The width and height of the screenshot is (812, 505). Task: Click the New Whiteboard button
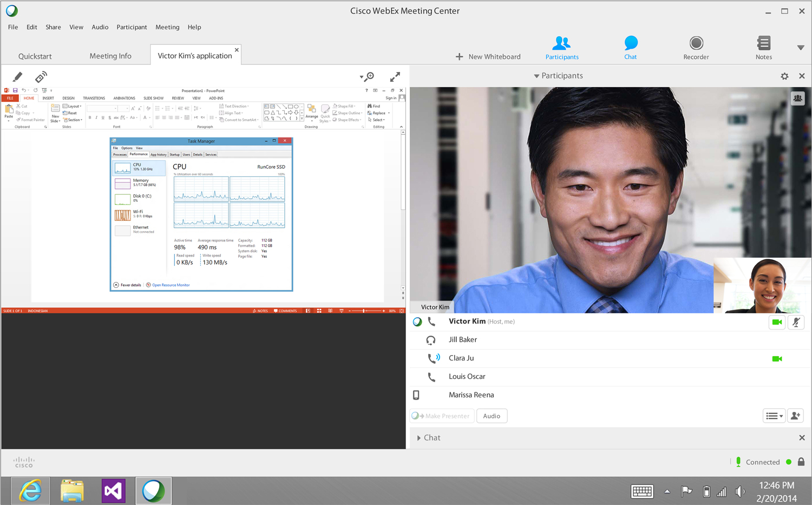488,57
